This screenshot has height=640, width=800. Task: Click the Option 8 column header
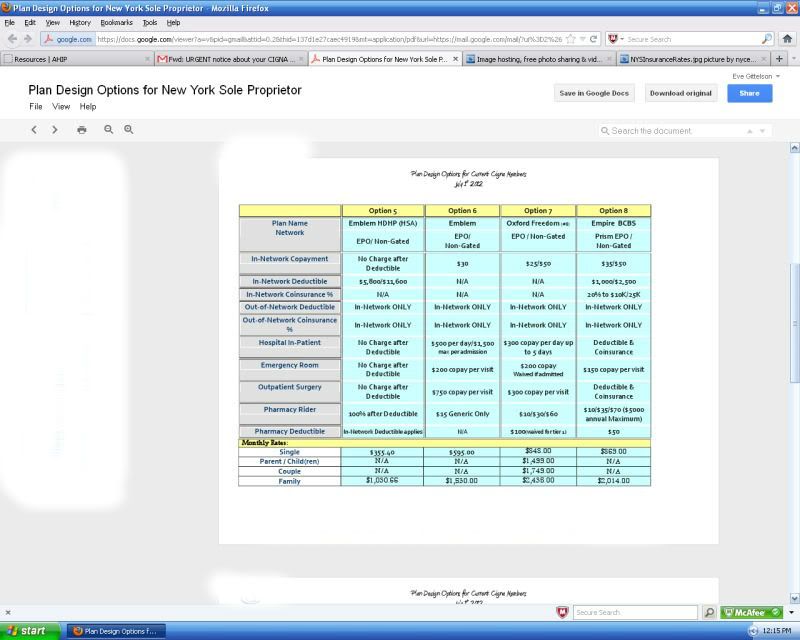tap(614, 211)
